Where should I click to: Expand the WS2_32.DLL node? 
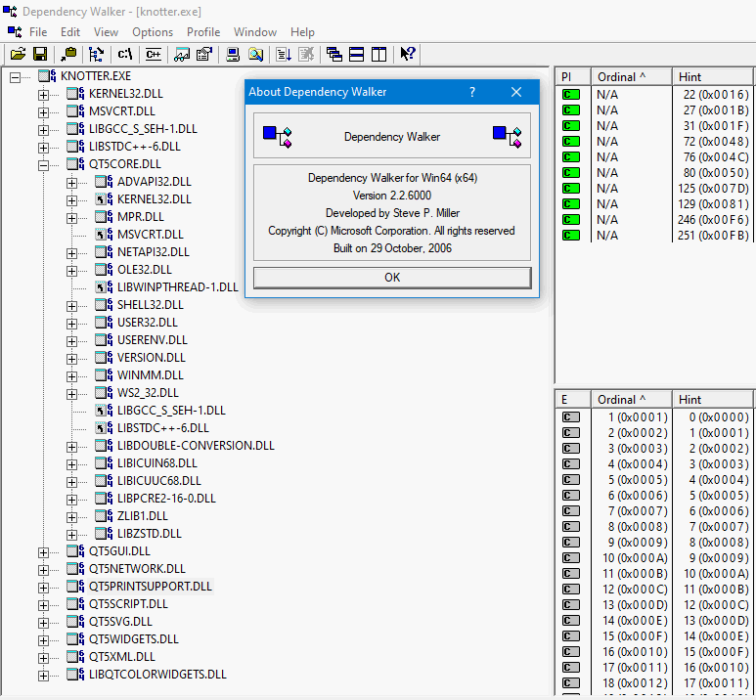[71, 394]
